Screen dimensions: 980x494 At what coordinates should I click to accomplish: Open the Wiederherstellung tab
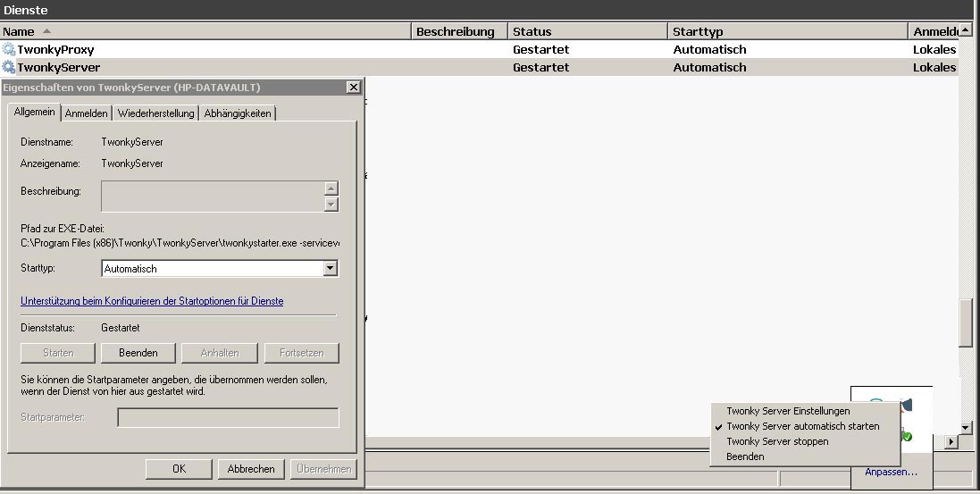coord(155,113)
